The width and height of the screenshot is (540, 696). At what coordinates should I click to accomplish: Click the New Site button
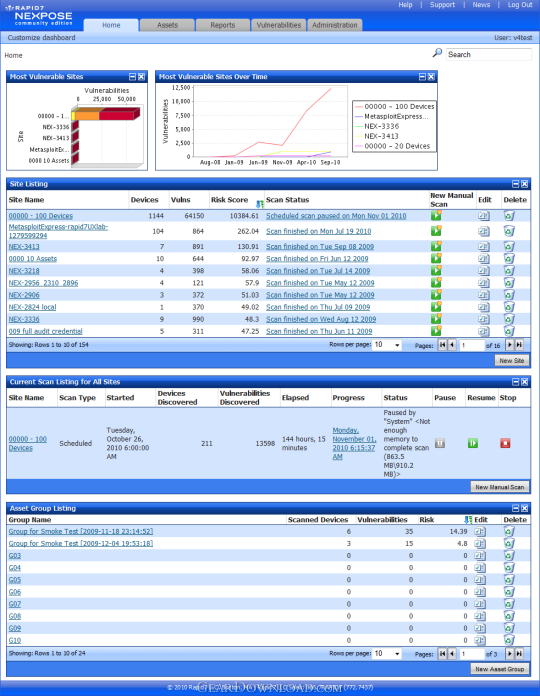point(512,360)
